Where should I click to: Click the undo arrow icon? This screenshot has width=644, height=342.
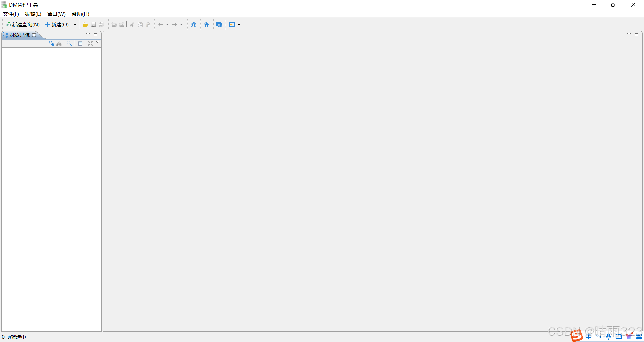point(114,24)
